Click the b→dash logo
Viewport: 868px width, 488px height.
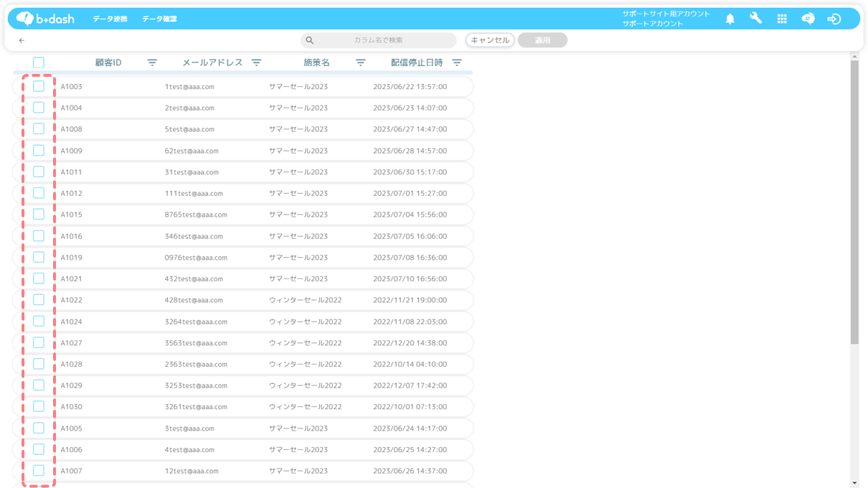tap(45, 19)
